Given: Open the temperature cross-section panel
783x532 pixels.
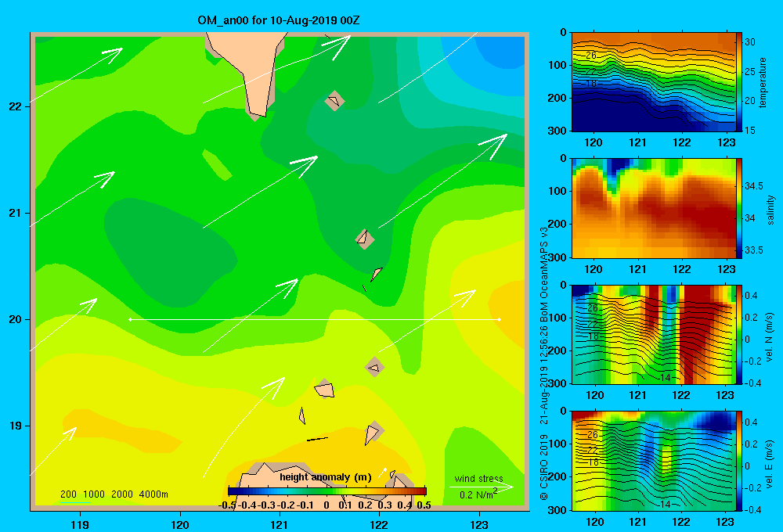Looking at the screenshot, I should (653, 82).
